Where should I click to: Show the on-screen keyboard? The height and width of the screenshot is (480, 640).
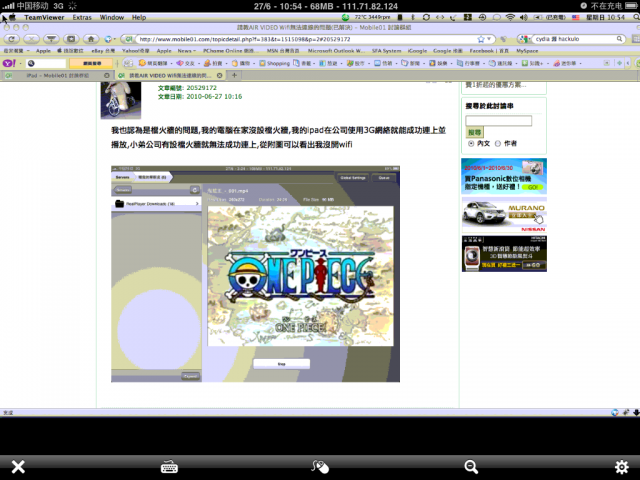click(x=169, y=467)
